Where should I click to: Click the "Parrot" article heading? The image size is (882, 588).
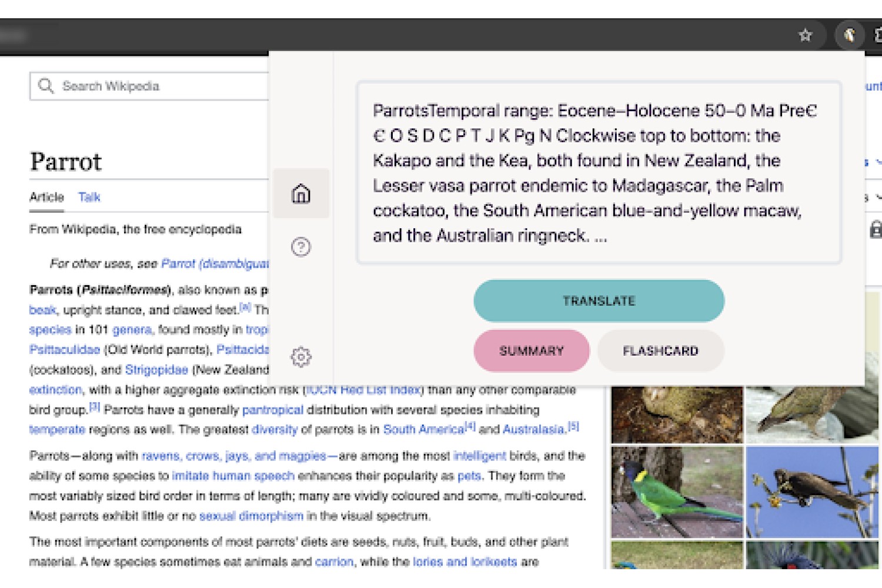click(x=66, y=162)
